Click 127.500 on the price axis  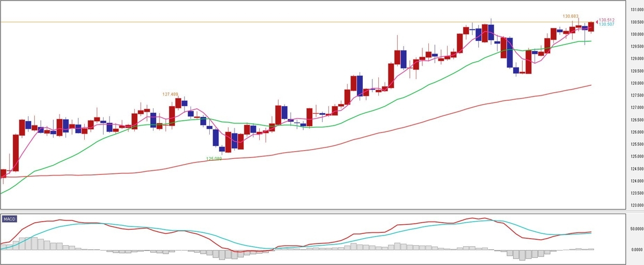[x=636, y=95]
